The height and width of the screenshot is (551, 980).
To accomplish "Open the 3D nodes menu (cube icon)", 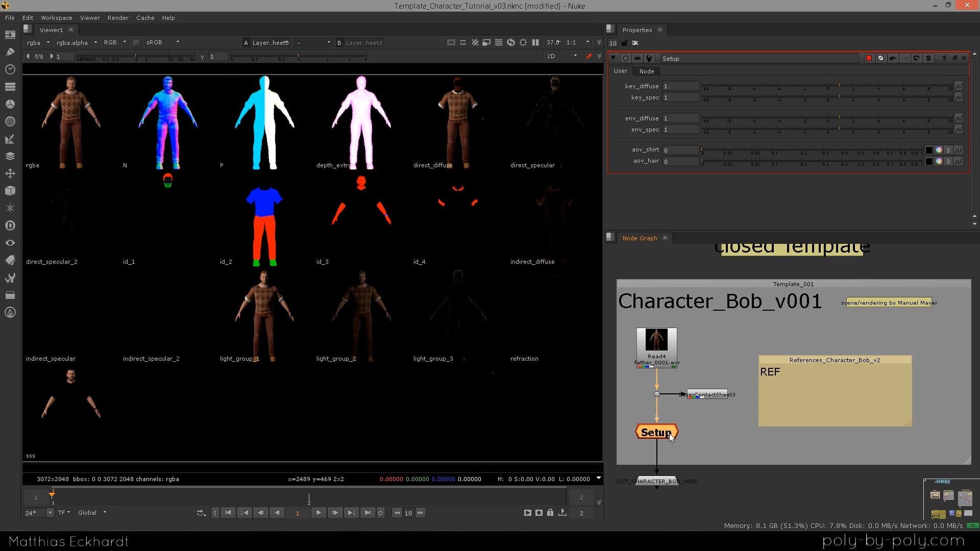I will point(10,191).
